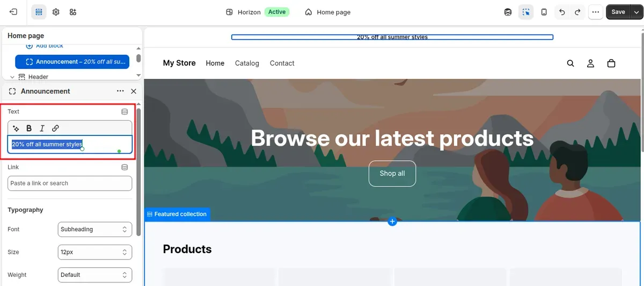Toggle bold formatting
Screen dimensions: 644x286
coord(29,128)
